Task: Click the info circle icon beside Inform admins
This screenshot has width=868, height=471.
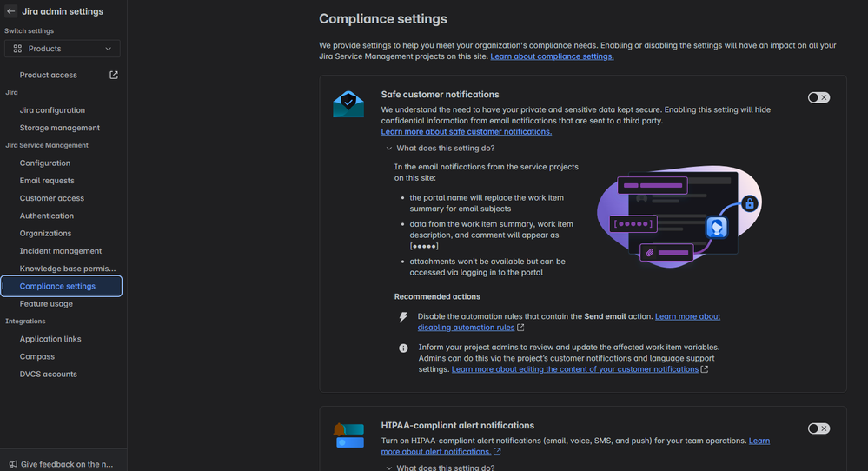Action: pyautogui.click(x=403, y=348)
